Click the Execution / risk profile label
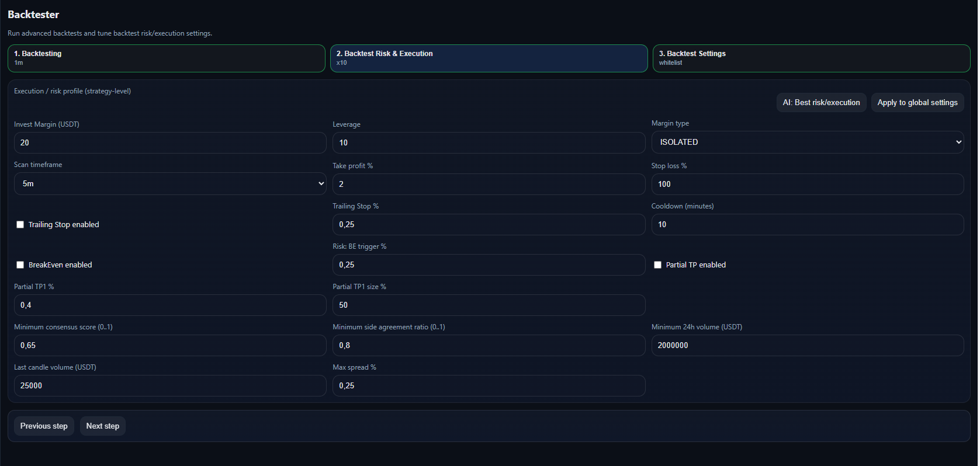The width and height of the screenshot is (980, 466). pyautogui.click(x=72, y=91)
